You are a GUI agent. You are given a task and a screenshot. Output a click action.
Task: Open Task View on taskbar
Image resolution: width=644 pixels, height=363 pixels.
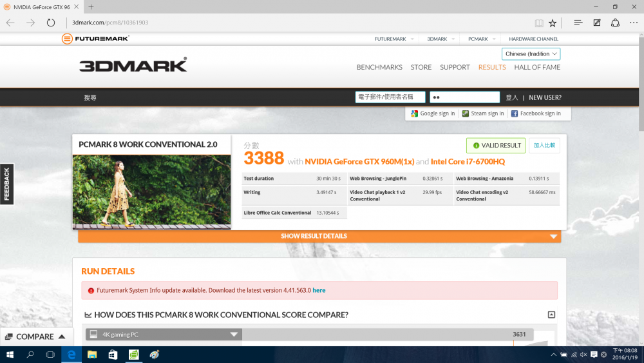coord(50,355)
